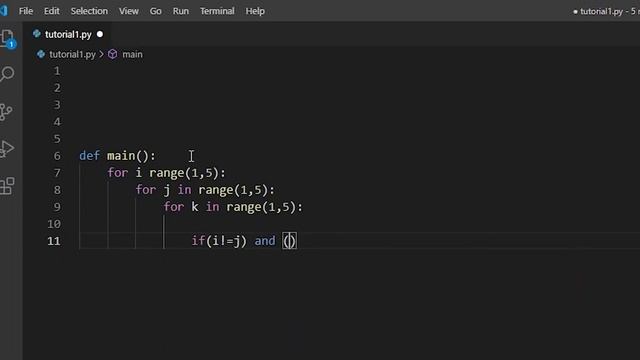This screenshot has width=640, height=360.
Task: Click line number 8 in gutter
Action: 57,190
